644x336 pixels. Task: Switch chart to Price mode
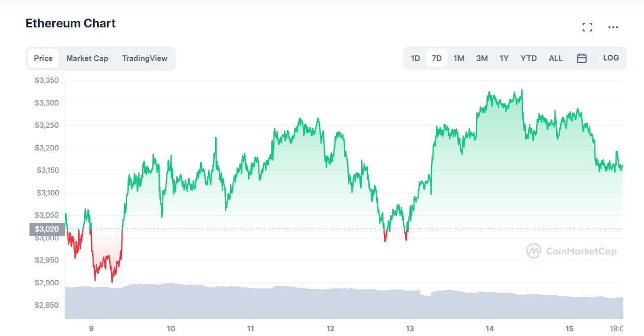(43, 58)
